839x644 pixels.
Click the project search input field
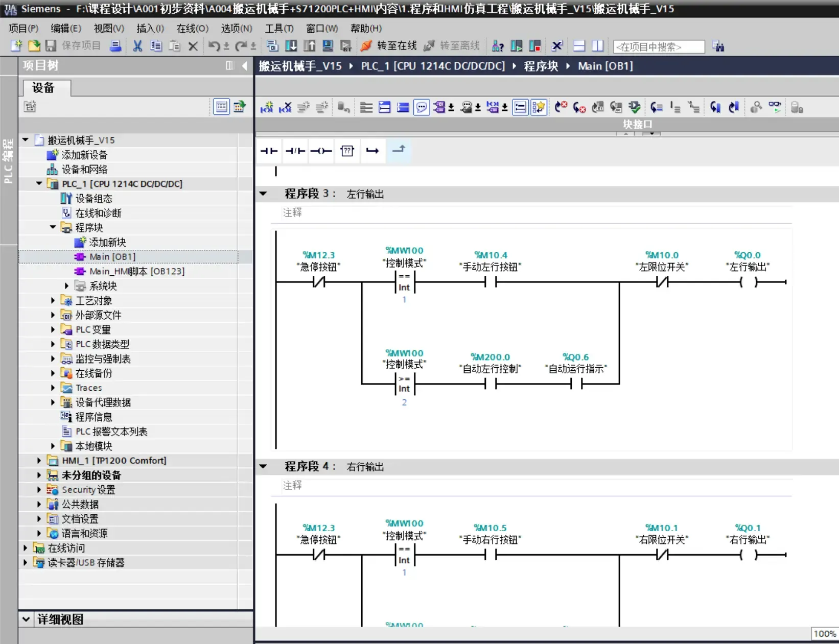(x=659, y=47)
